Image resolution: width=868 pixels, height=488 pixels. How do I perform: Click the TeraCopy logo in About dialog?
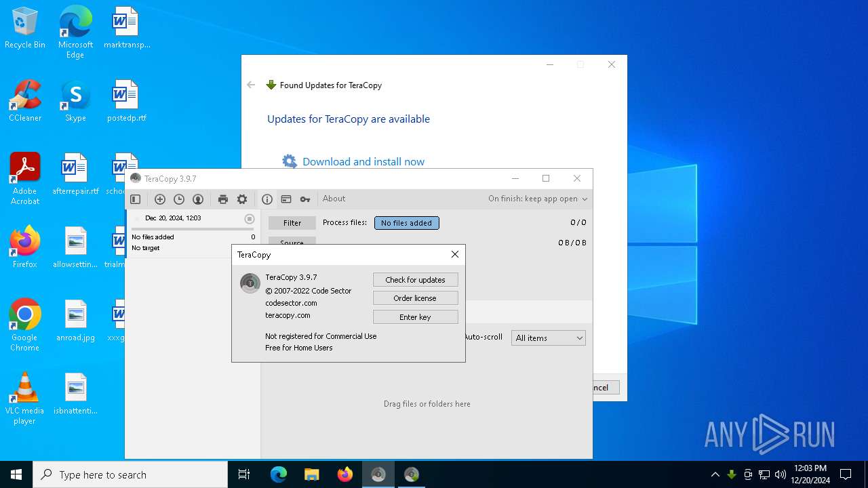250,283
